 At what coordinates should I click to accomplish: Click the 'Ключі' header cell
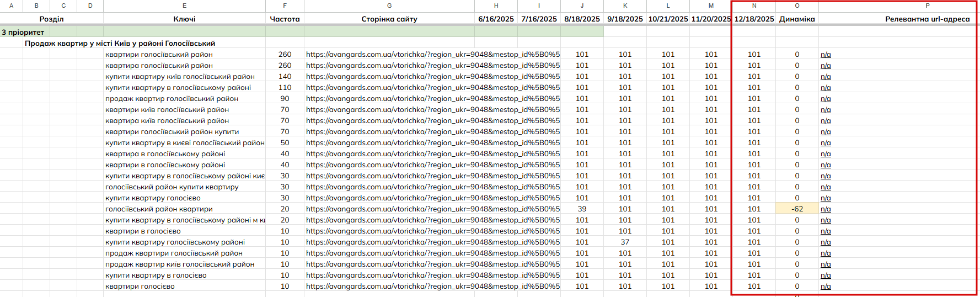184,19
